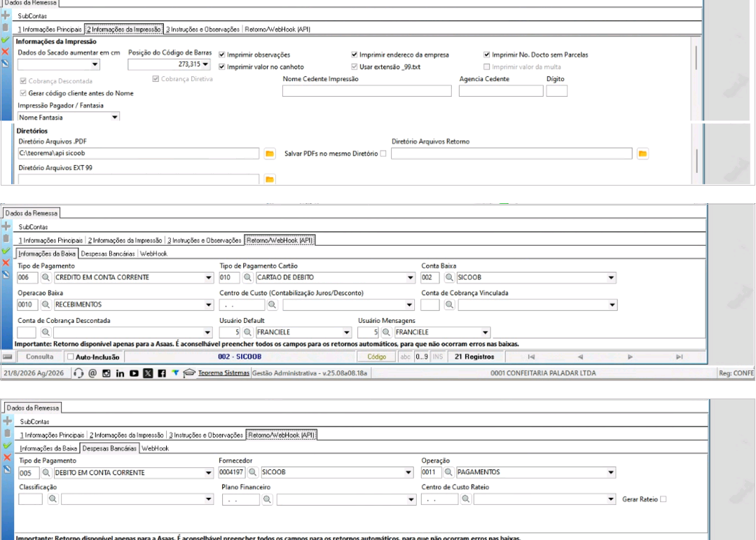Go to last record navigation arrow
Screen dimensions: 756x540
(x=679, y=356)
